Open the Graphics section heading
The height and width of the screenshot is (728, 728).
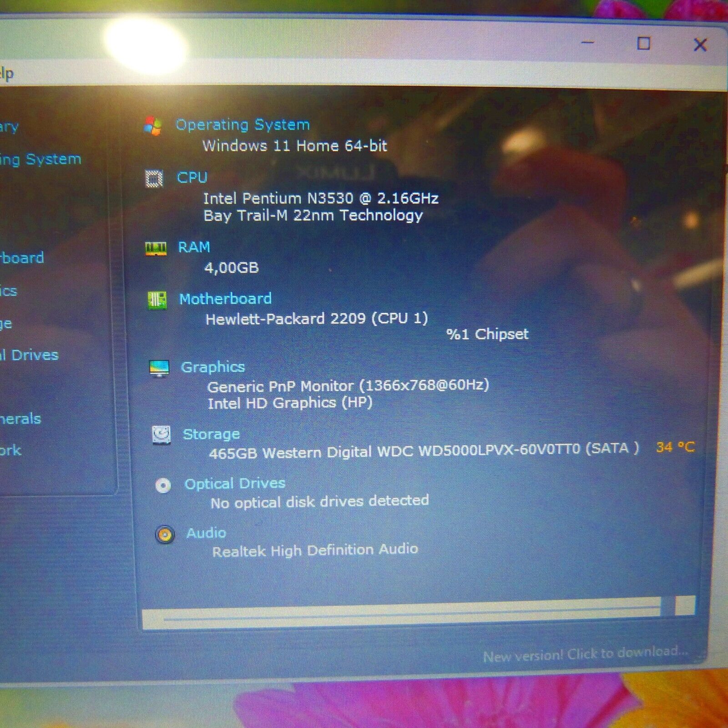tap(213, 367)
